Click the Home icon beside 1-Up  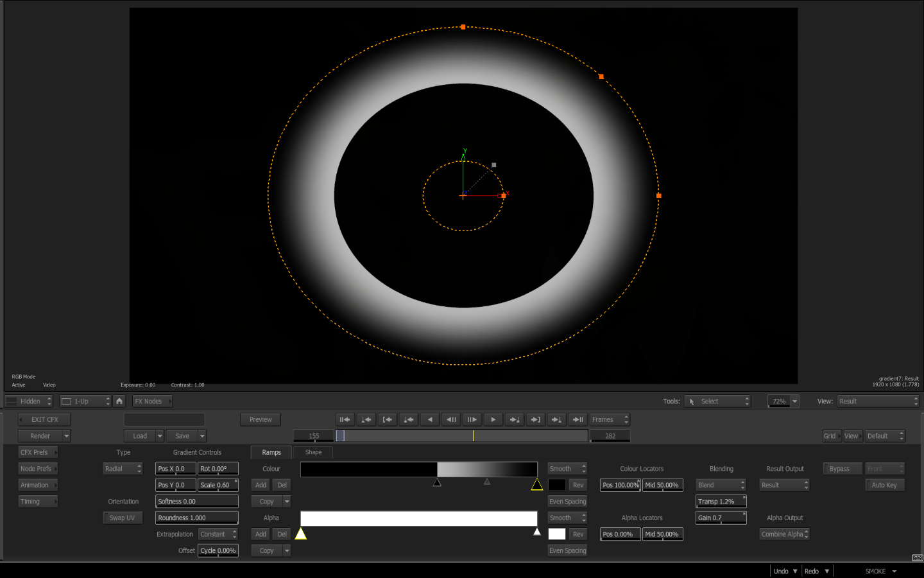[x=119, y=401]
